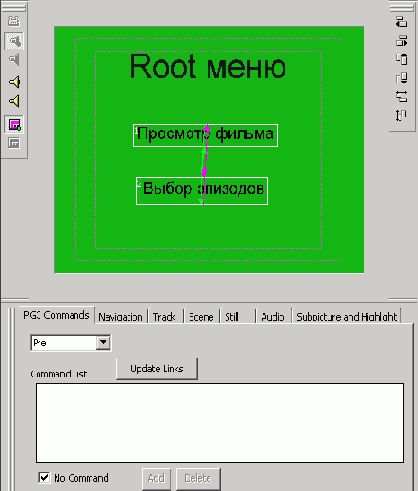418x491 pixels.
Task: Click the equalize vertical height icon
Action: click(x=401, y=116)
